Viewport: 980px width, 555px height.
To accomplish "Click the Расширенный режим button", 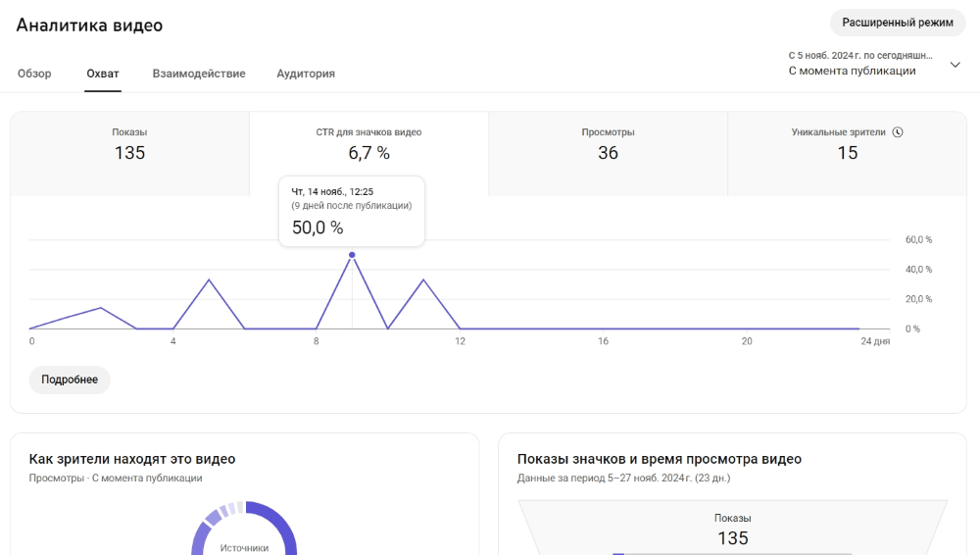I will pos(898,23).
